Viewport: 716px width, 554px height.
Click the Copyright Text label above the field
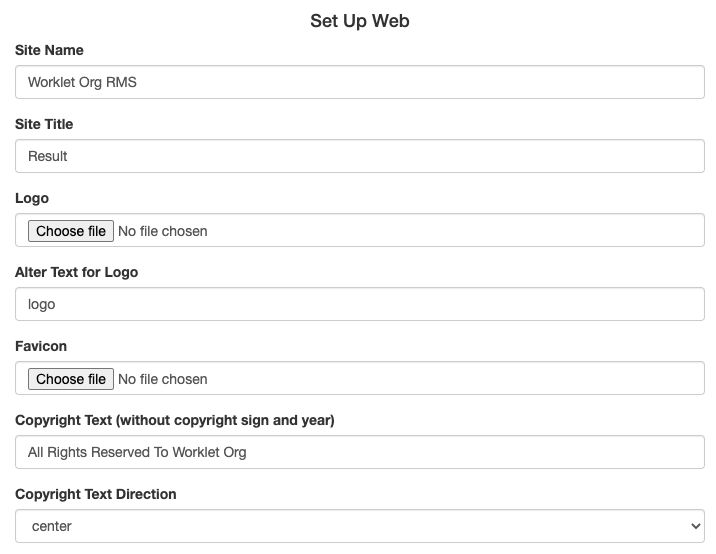coord(174,420)
